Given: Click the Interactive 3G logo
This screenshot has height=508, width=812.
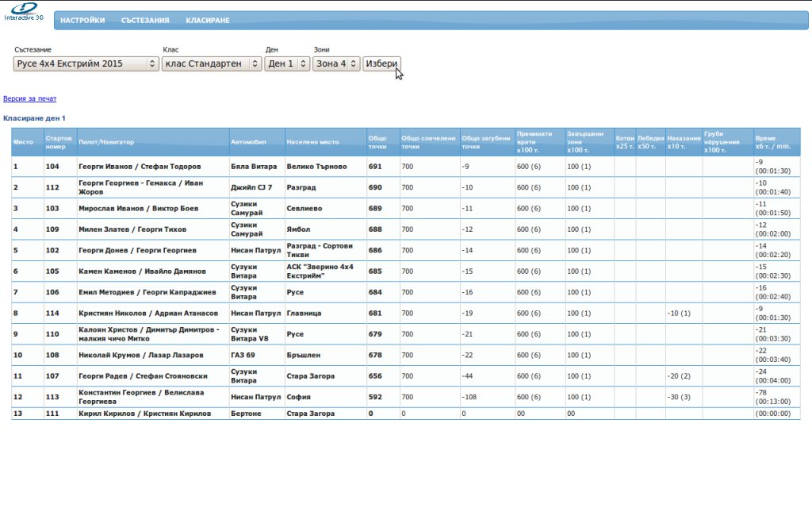Looking at the screenshot, I should (24, 11).
